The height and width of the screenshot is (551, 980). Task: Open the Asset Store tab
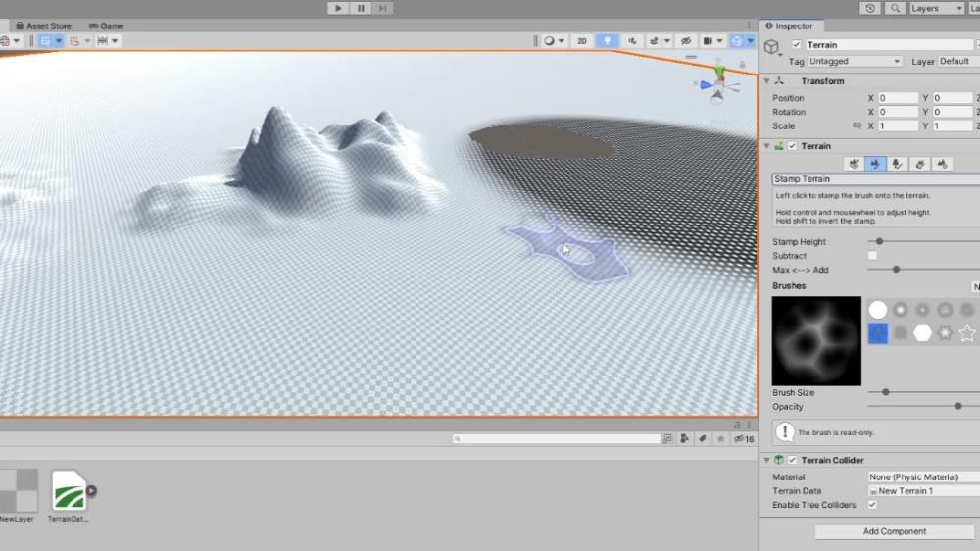pyautogui.click(x=48, y=25)
